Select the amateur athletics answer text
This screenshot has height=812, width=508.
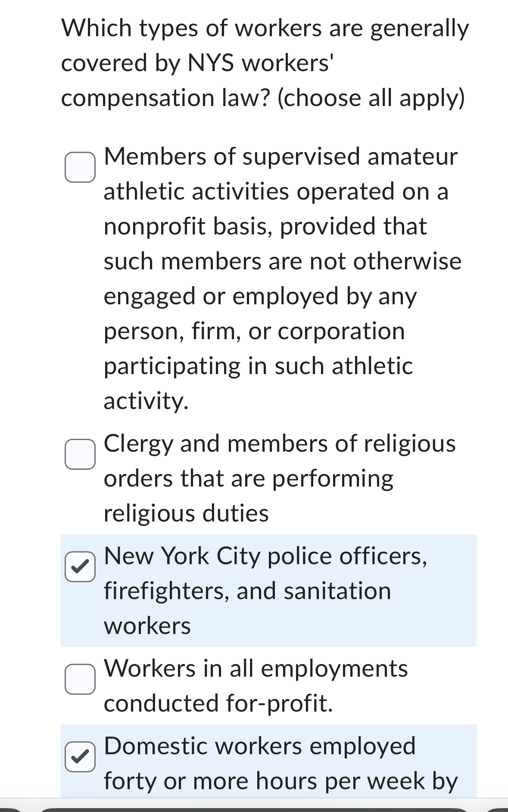point(280,278)
